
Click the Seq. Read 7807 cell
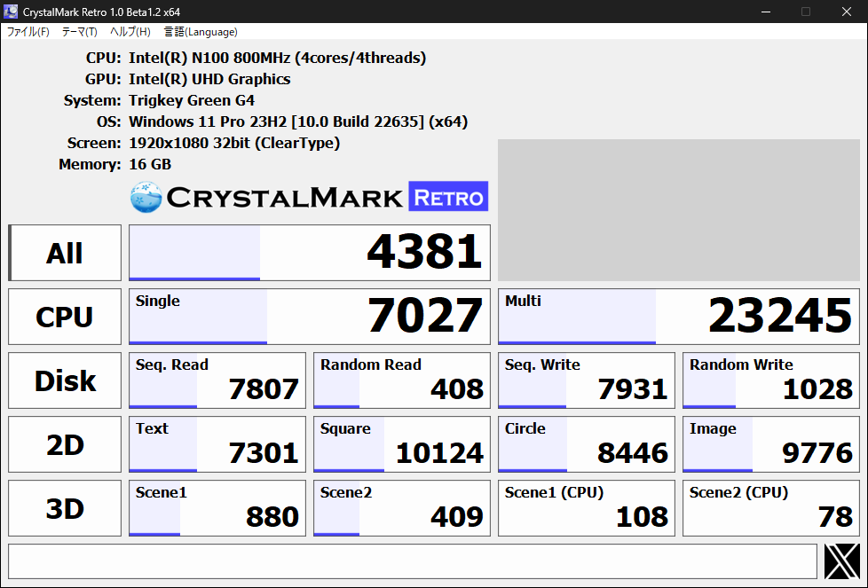tap(217, 380)
